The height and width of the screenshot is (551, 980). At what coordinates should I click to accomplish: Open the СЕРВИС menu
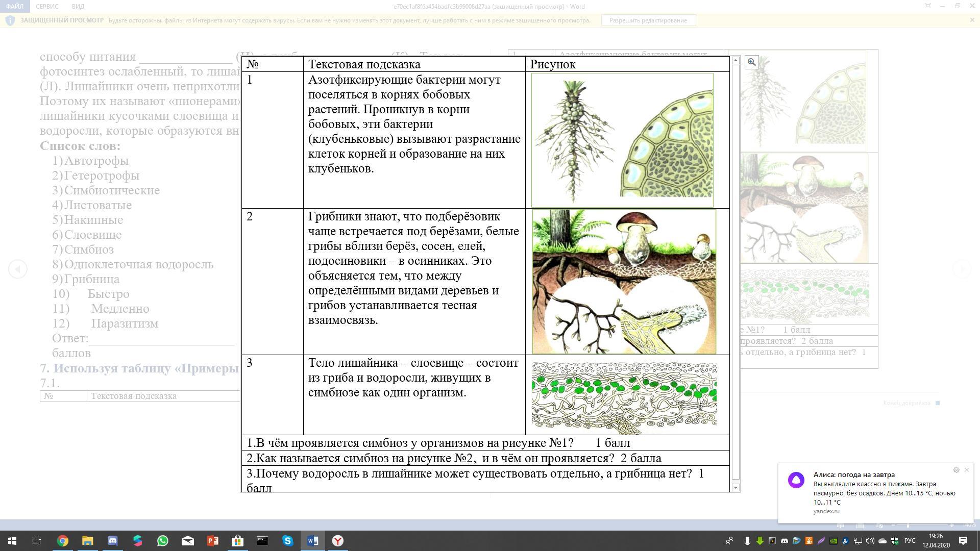47,6
